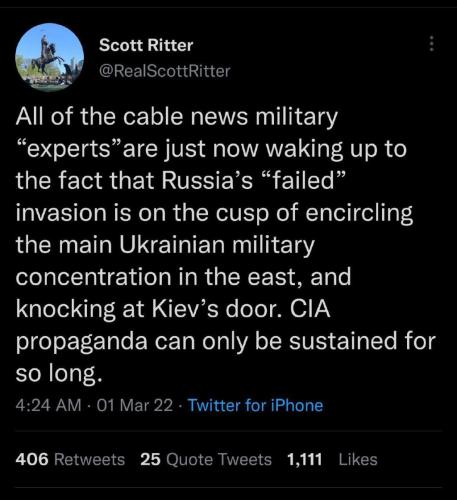Click the word "experts" in the tweet
The height and width of the screenshot is (500, 457).
pyautogui.click(x=69, y=150)
